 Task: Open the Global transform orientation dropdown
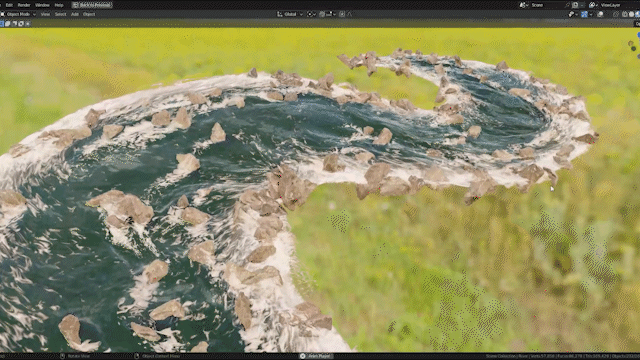[290, 14]
